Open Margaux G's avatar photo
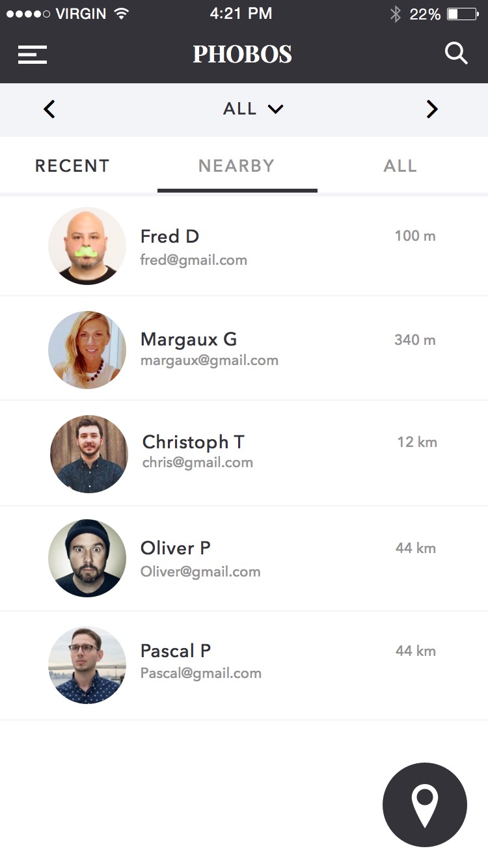 [87, 350]
